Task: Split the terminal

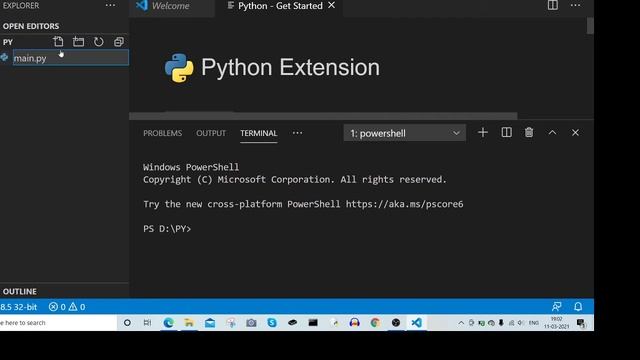Action: [507, 133]
